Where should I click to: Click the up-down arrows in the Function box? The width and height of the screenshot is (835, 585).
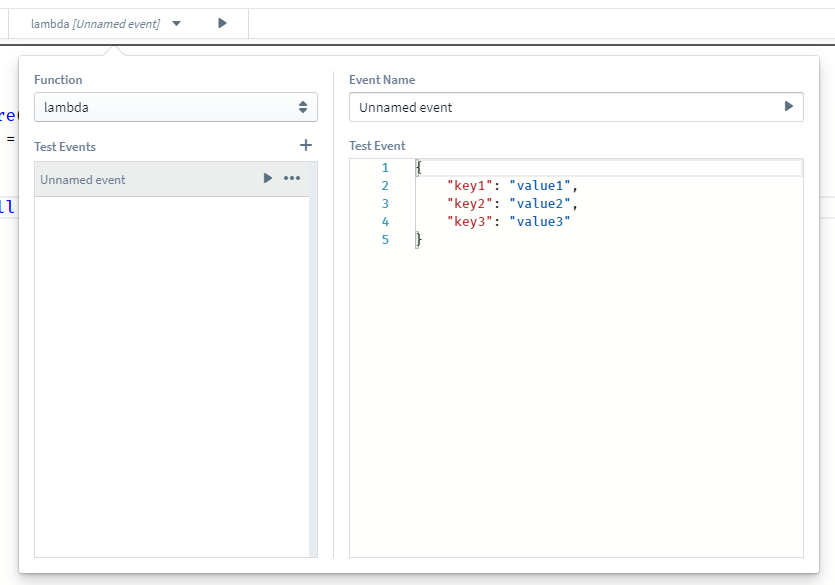point(303,107)
